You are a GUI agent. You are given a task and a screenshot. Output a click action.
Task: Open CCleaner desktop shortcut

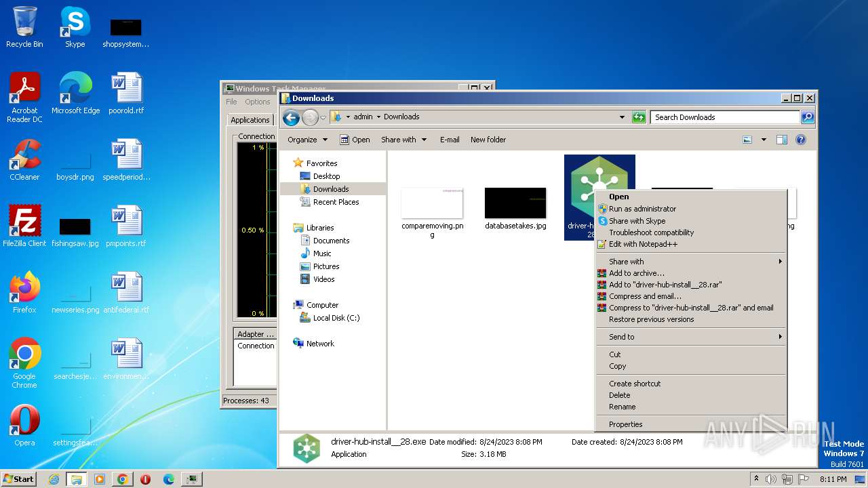(x=24, y=159)
